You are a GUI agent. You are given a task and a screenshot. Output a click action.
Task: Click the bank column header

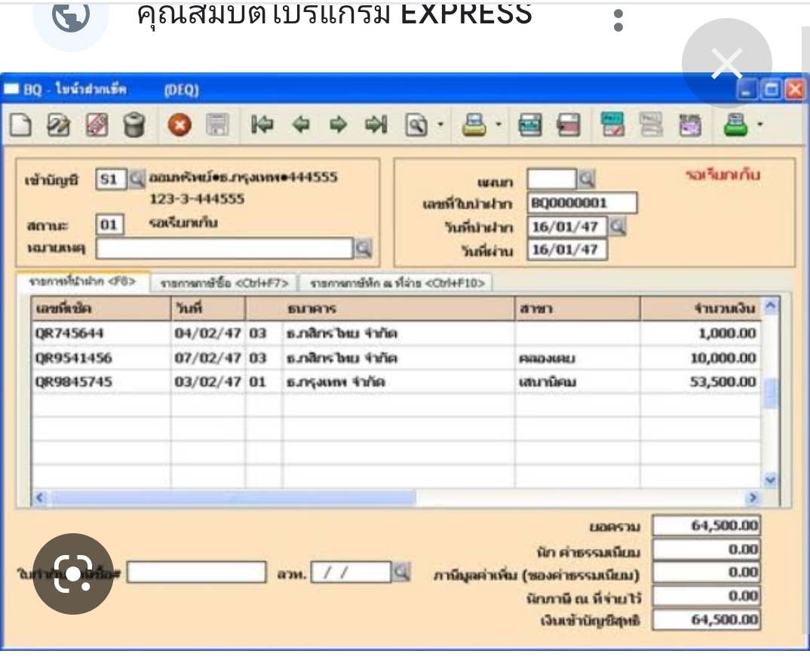pos(380,309)
